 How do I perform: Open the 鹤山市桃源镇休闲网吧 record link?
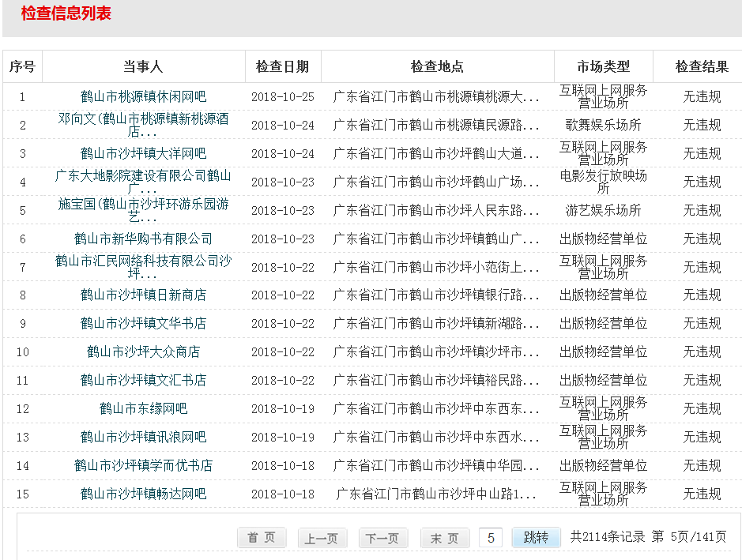pyautogui.click(x=143, y=96)
